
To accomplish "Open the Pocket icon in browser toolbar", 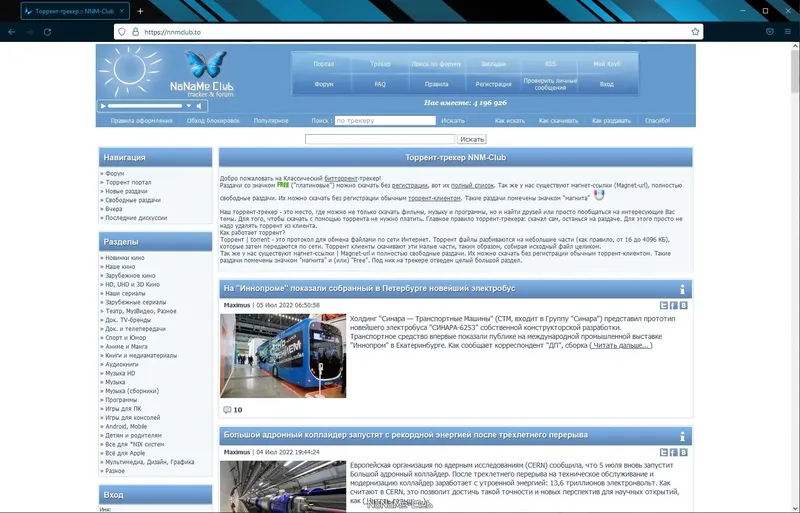I will (x=770, y=32).
